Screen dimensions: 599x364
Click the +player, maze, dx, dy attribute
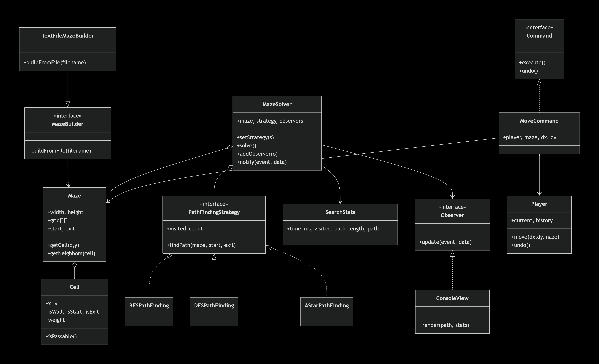click(x=530, y=137)
